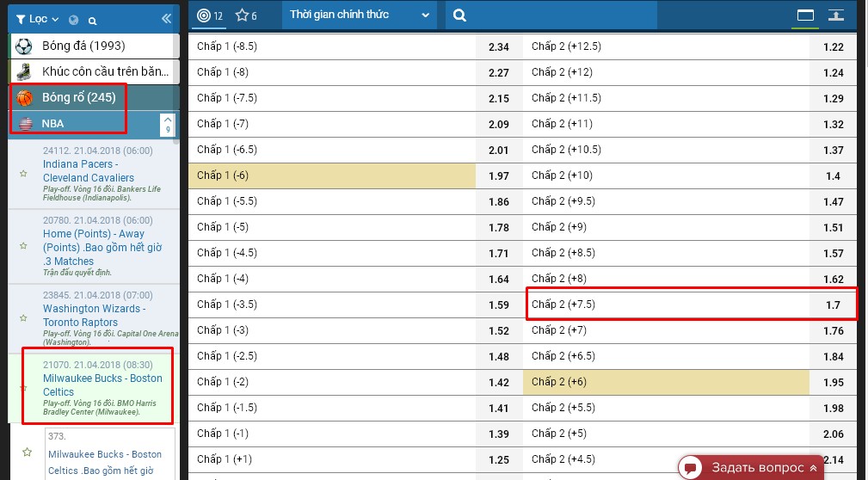
Task: Click odds 1.24 for Chấp 2 (+12)
Action: [833, 72]
